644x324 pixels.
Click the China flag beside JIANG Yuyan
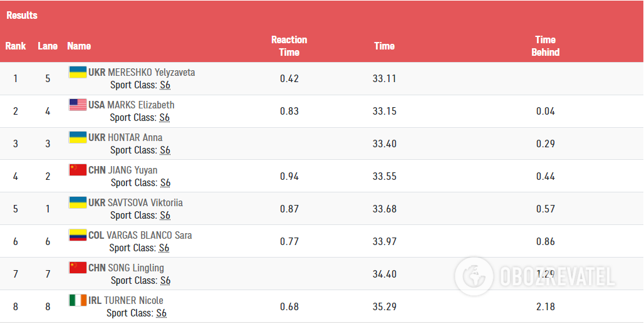(x=78, y=170)
